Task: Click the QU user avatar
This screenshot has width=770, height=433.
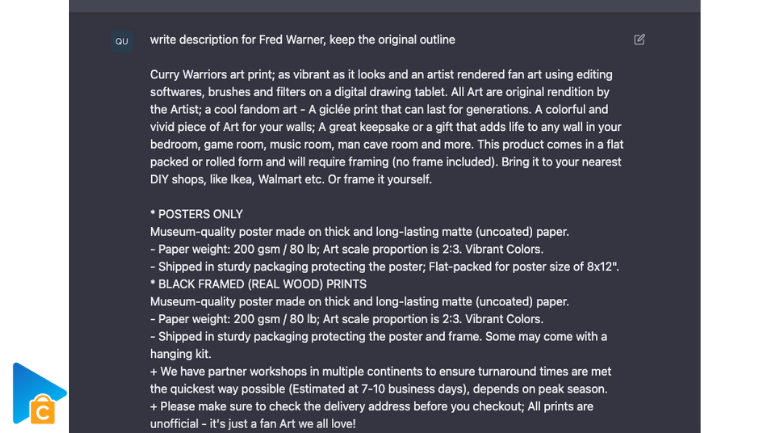Action: click(122, 41)
